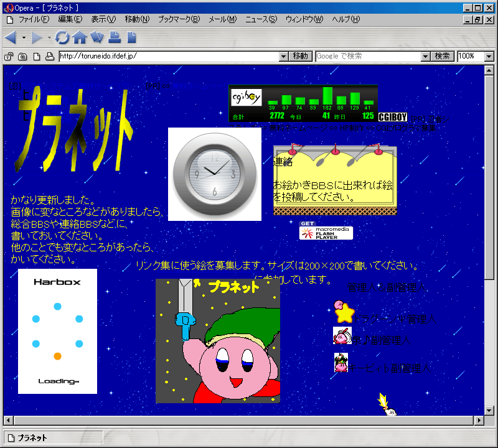Click the horizontal scrollbar left arrow
Screen dimensions: 498x448
(x=8, y=421)
